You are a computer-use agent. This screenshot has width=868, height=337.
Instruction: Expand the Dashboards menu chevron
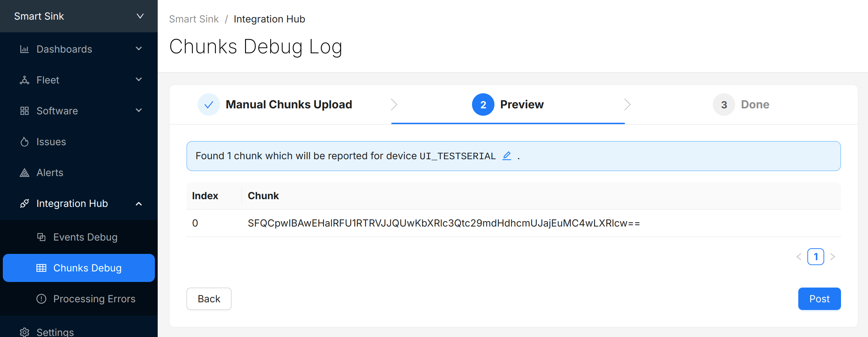(139, 49)
